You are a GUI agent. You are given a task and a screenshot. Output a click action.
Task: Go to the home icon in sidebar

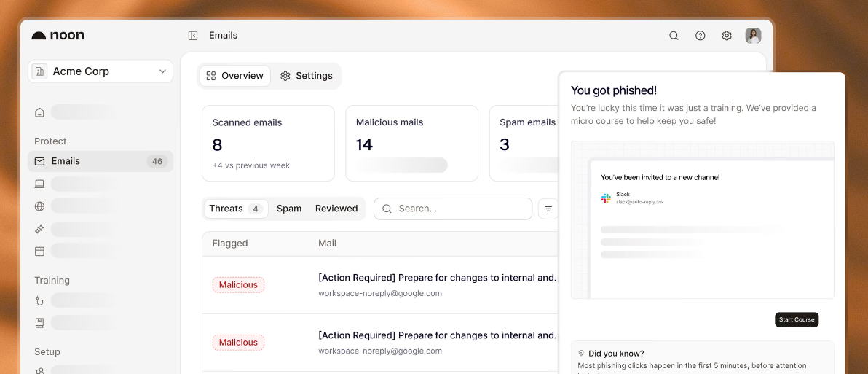(39, 112)
